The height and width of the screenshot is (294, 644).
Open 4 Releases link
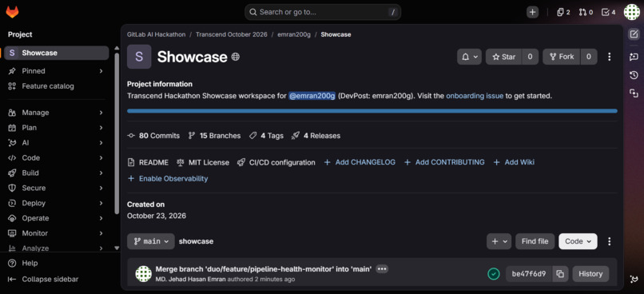316,136
